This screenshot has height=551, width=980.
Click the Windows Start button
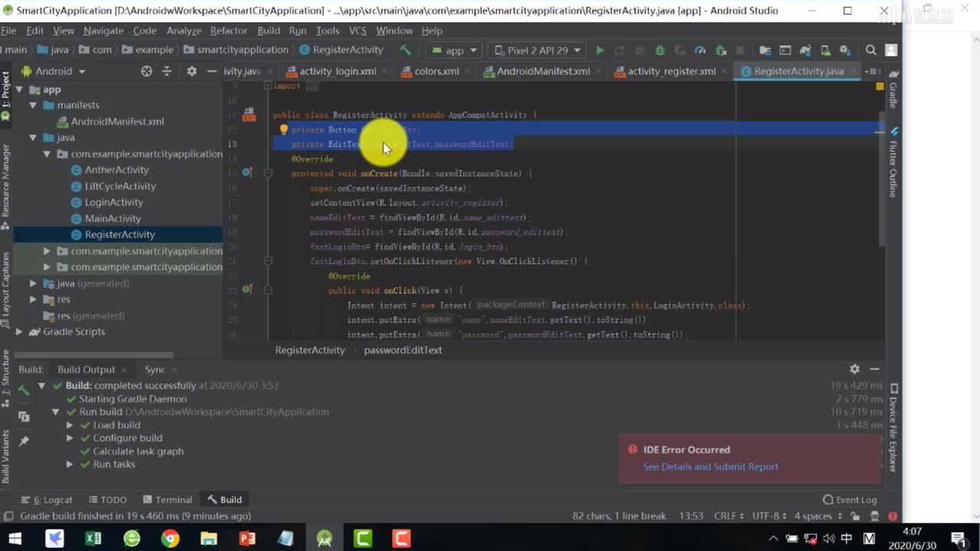15,539
